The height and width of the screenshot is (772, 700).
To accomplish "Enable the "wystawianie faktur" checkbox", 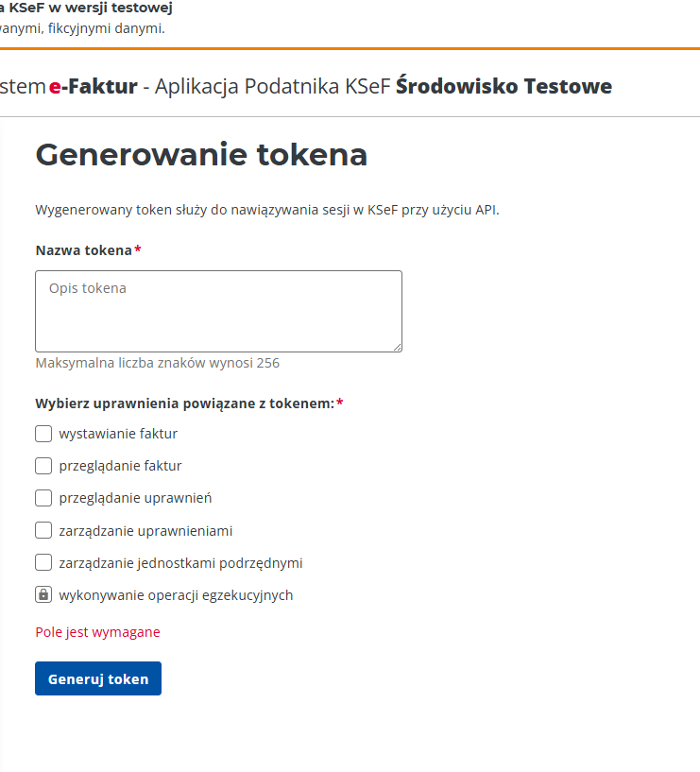I will [43, 434].
